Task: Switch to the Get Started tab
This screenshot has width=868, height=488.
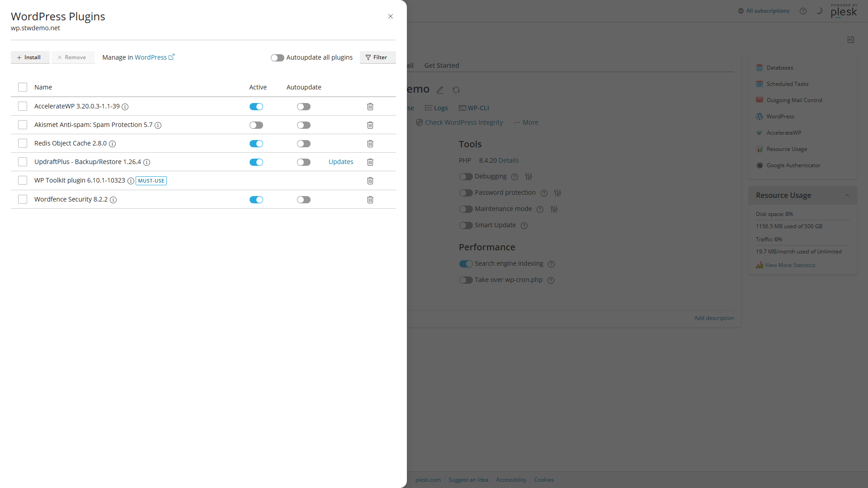Action: [x=442, y=66]
